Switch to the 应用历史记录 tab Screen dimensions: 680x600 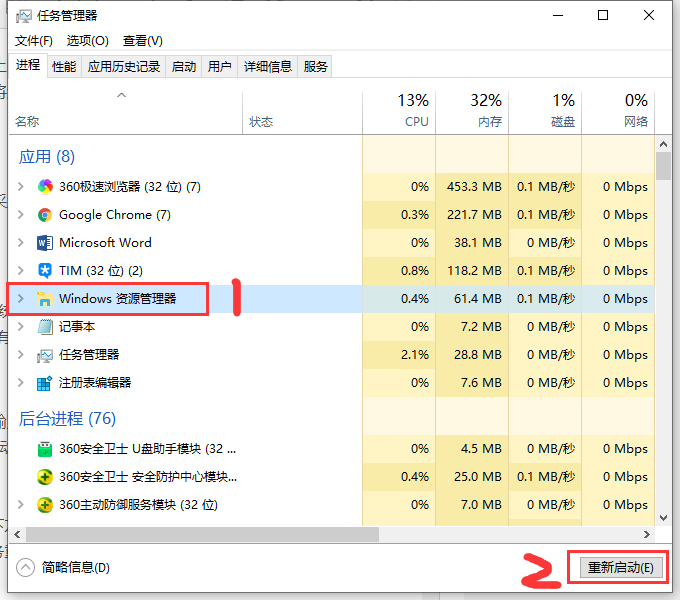click(124, 67)
